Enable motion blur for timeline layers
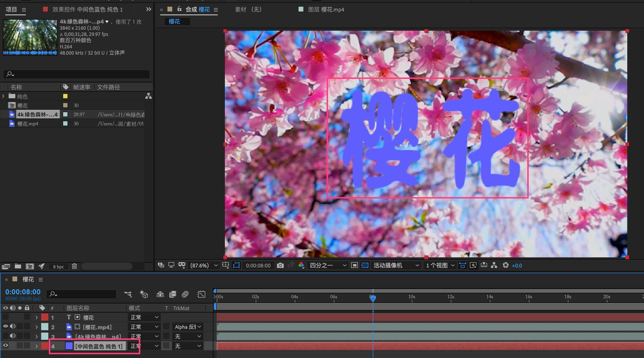This screenshot has height=358, width=644. (x=185, y=294)
